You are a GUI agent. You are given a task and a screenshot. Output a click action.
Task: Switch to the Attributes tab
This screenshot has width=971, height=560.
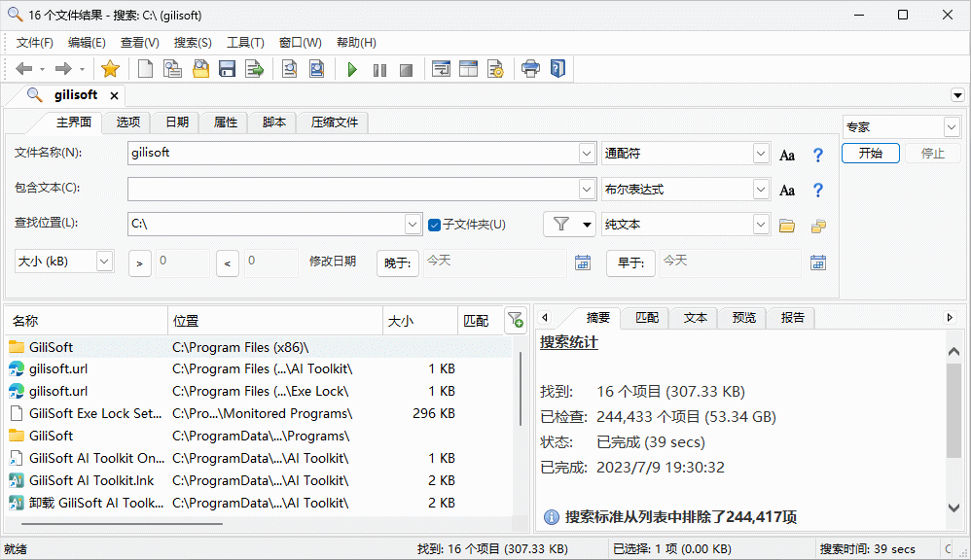[226, 122]
